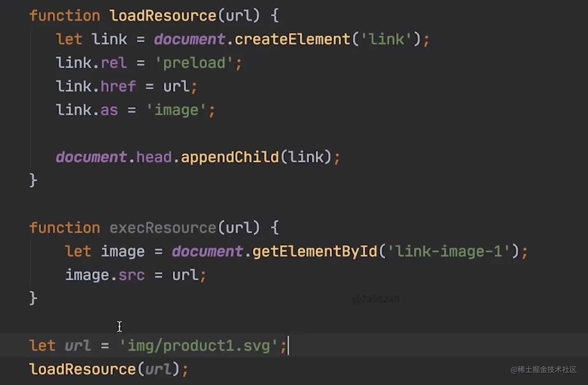
Task: Click the function keyword before execResource
Action: [x=65, y=228]
